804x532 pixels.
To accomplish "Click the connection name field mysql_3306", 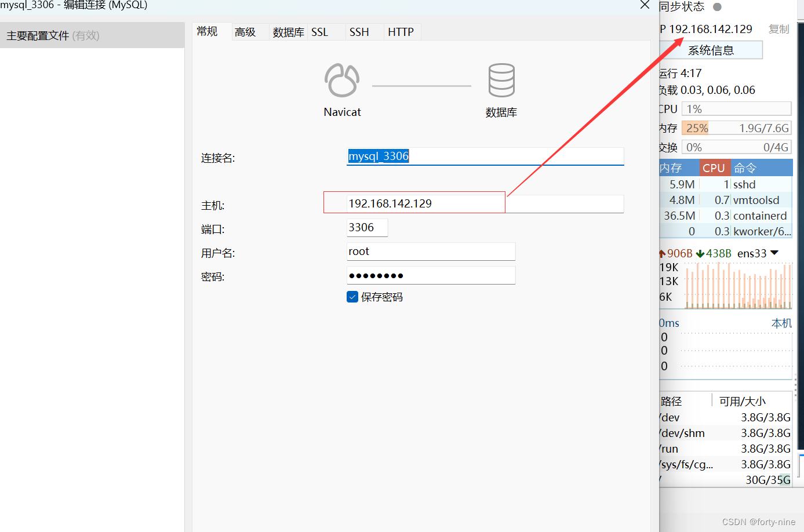I will click(x=485, y=156).
